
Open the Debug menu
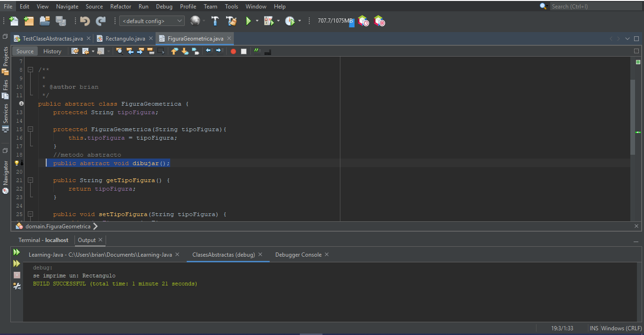[x=164, y=6]
